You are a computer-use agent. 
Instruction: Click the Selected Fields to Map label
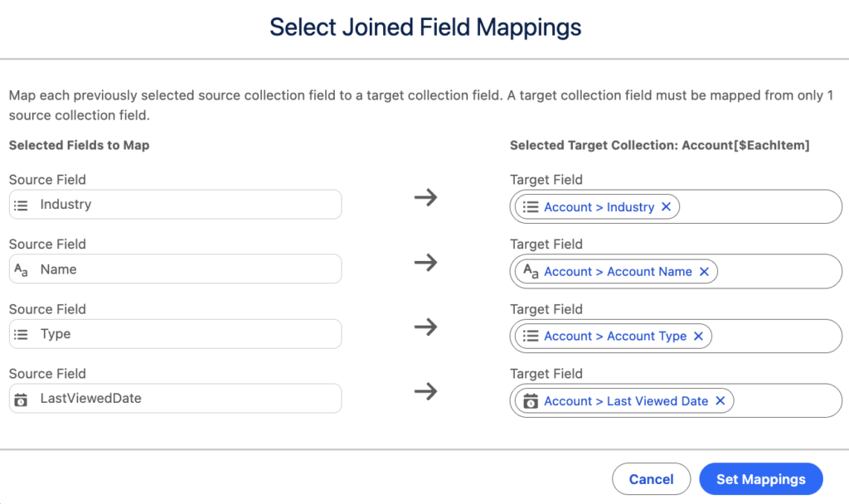(79, 145)
